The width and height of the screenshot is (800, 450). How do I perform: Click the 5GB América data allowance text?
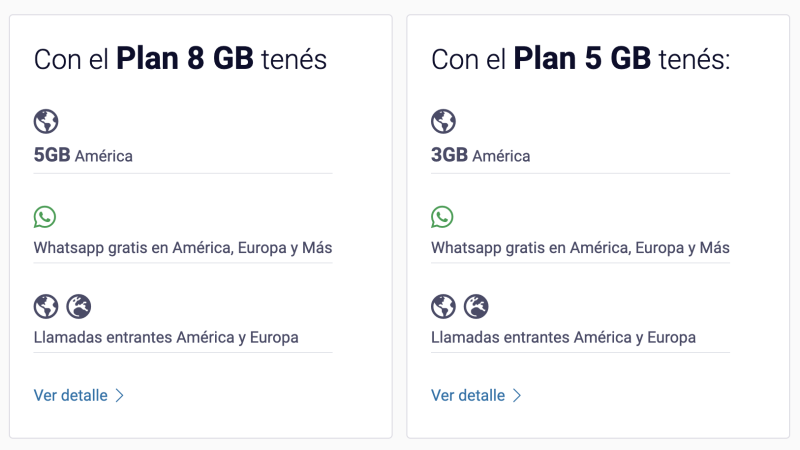point(83,155)
